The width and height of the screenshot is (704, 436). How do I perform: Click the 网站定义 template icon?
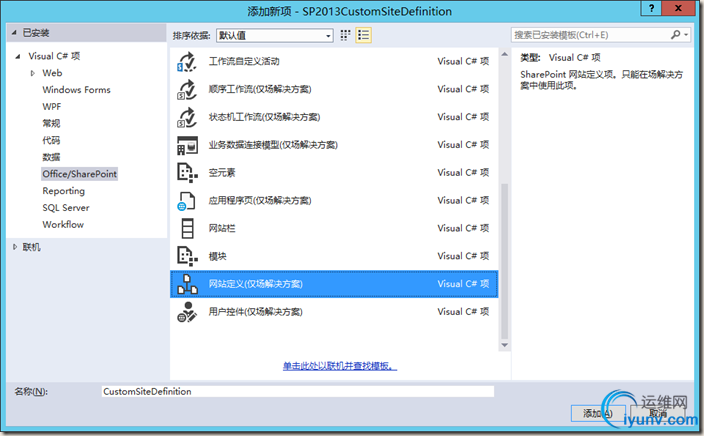pos(187,284)
